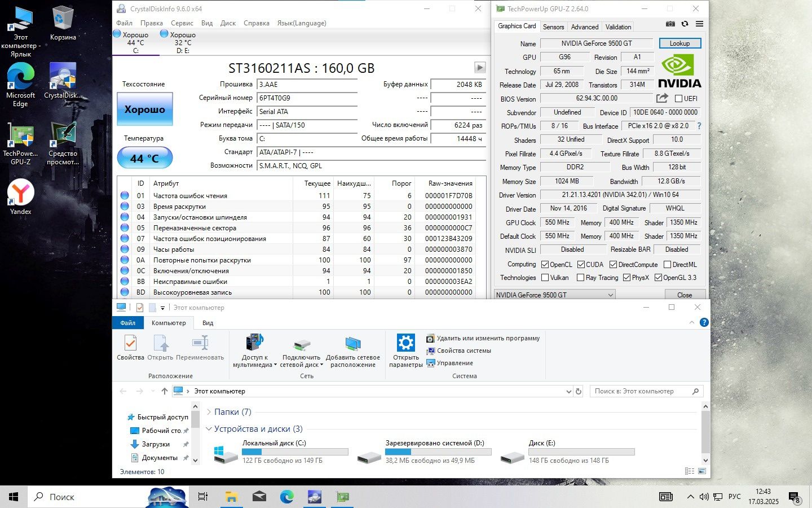Click Close button in GPU-Z
Image resolution: width=812 pixels, height=508 pixels.
pos(685,295)
